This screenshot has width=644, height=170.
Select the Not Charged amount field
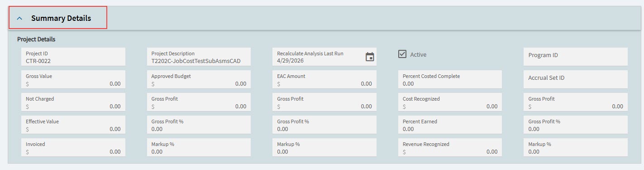tap(73, 102)
